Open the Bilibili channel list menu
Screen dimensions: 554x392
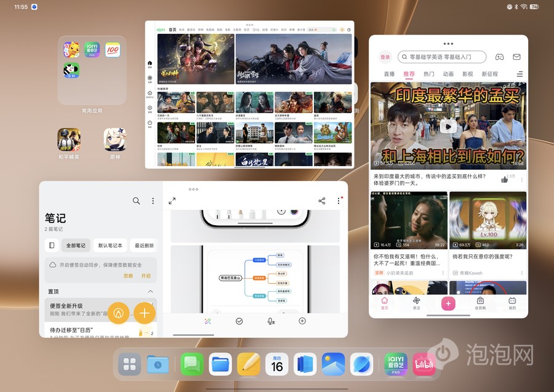tap(519, 74)
